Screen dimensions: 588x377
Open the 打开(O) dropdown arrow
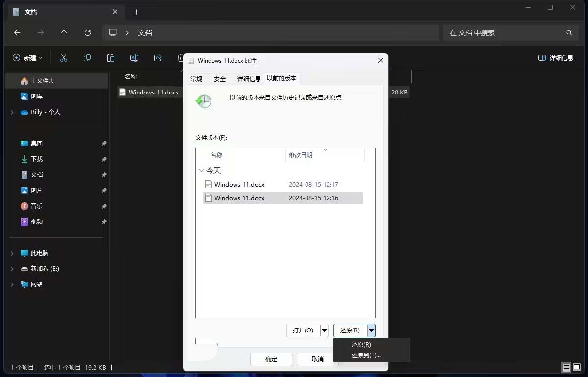324,330
